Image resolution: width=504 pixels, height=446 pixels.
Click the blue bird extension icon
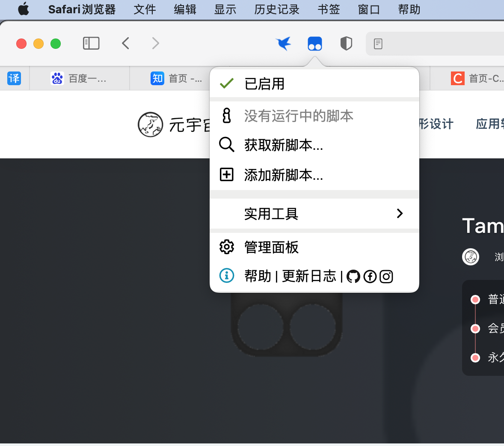coord(284,44)
